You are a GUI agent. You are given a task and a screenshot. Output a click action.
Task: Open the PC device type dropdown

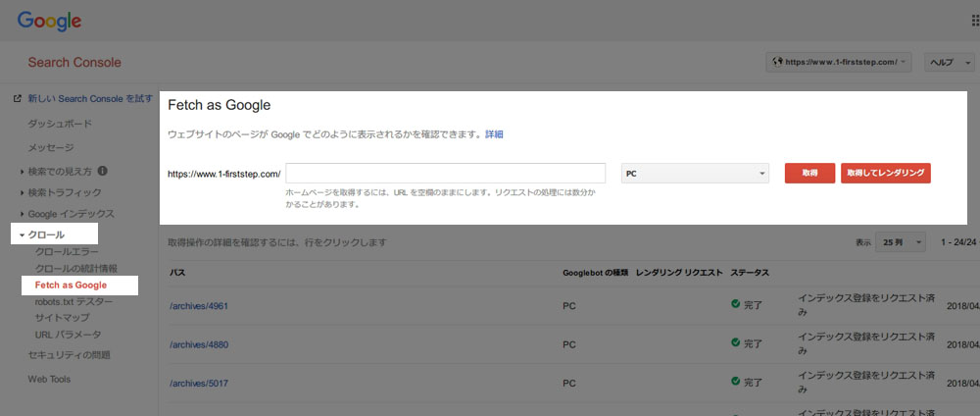click(x=695, y=174)
